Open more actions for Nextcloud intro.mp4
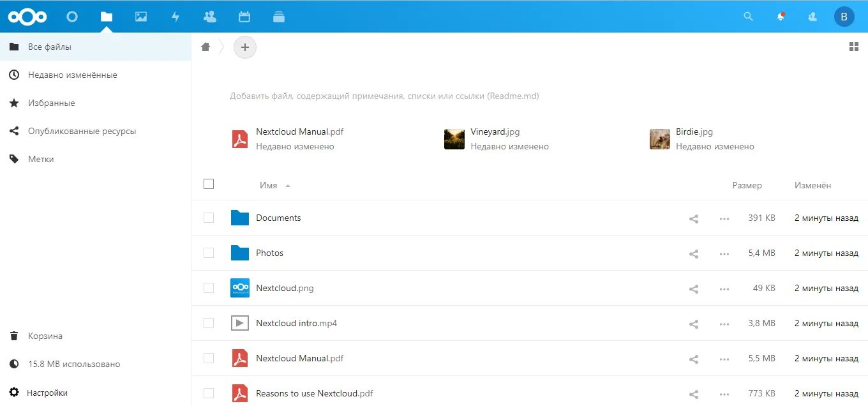The height and width of the screenshot is (406, 868). tap(724, 324)
